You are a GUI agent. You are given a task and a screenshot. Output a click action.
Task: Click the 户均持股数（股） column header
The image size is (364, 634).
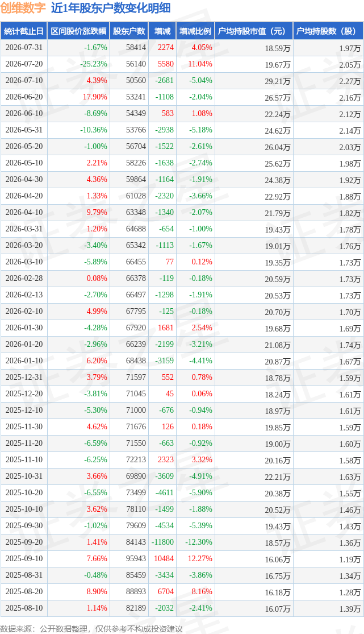click(328, 31)
